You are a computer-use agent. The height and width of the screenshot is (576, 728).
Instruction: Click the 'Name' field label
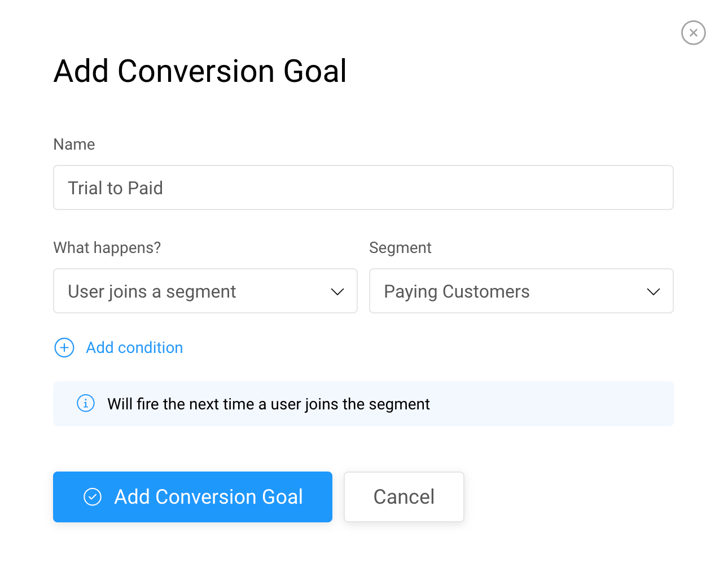click(x=74, y=145)
